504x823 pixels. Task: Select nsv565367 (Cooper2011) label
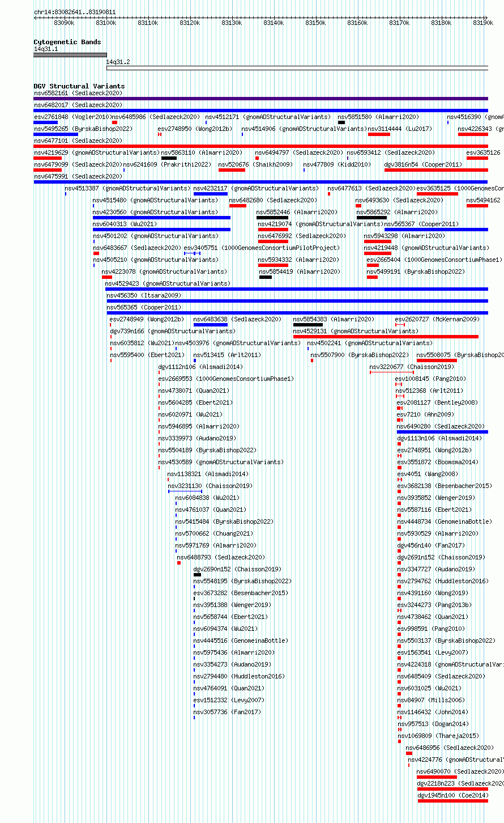(421, 224)
